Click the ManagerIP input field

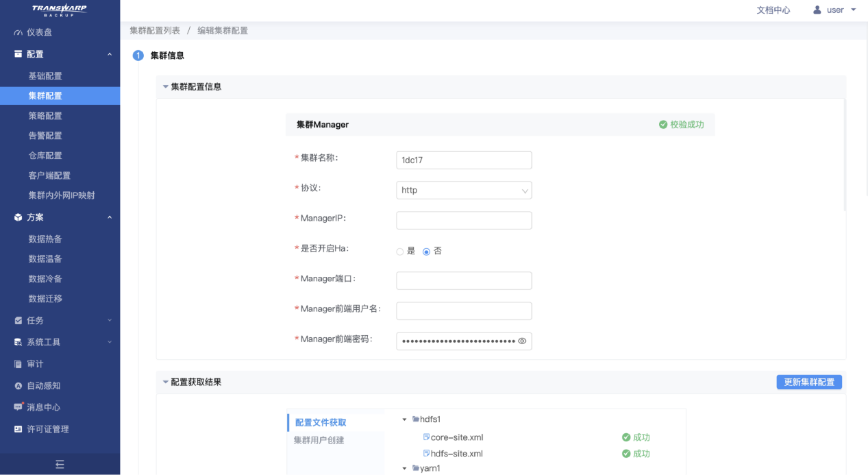pos(464,221)
